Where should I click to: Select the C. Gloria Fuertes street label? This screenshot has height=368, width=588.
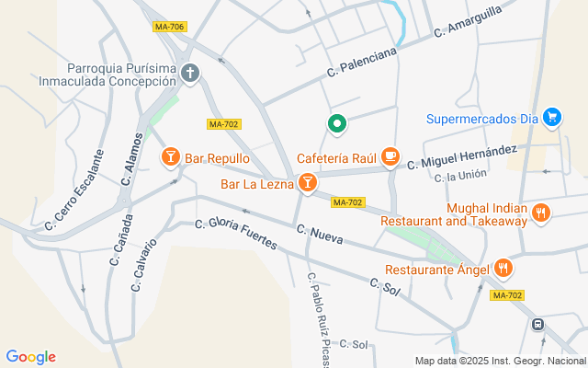pos(236,233)
